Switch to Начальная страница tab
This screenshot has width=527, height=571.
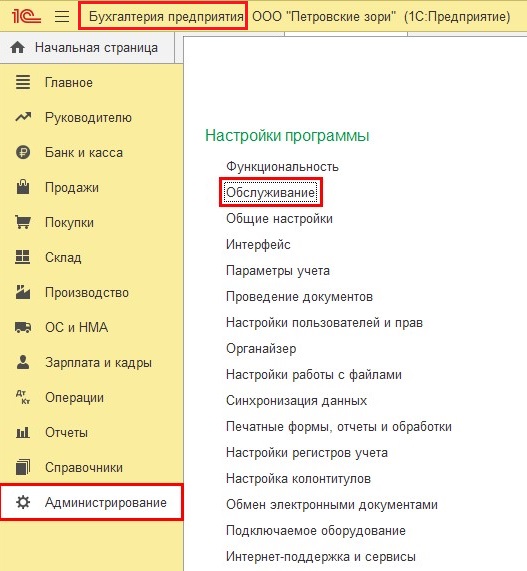coord(87,47)
